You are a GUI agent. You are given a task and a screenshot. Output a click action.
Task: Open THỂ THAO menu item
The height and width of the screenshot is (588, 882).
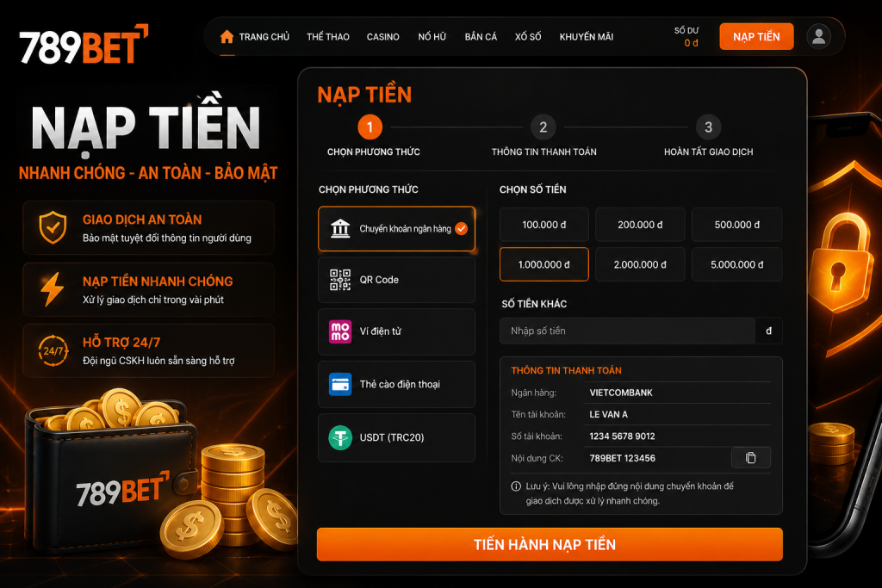pyautogui.click(x=328, y=37)
